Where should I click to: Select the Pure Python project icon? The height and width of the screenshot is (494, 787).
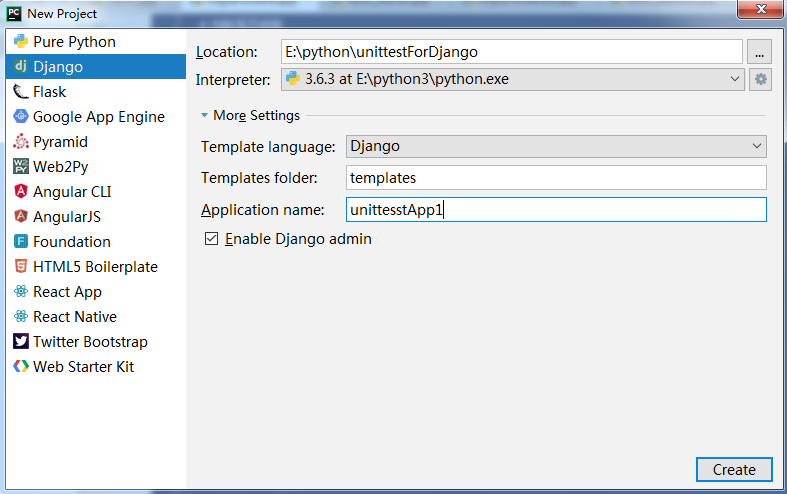click(x=21, y=42)
